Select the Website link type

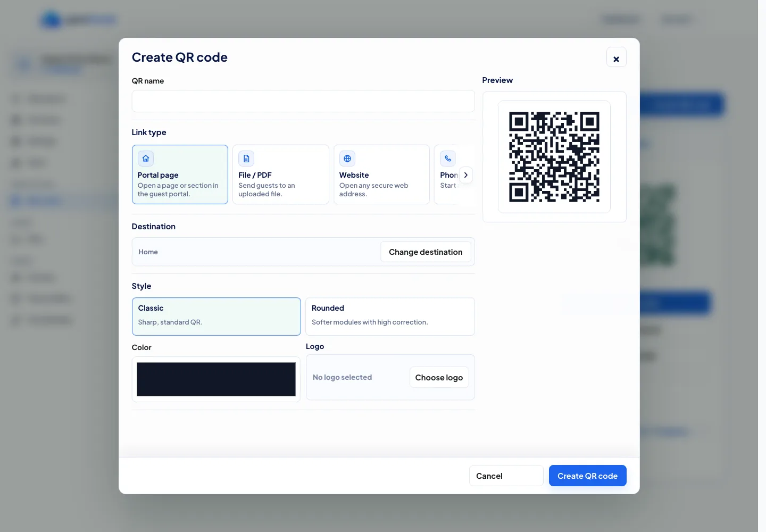point(381,174)
